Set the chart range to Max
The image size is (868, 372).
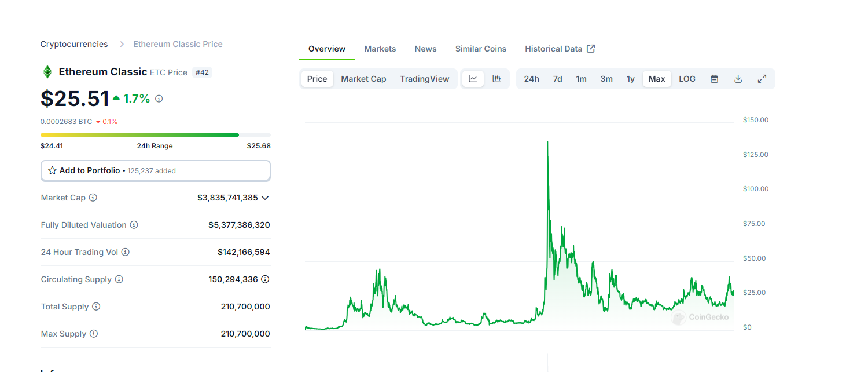pos(657,79)
